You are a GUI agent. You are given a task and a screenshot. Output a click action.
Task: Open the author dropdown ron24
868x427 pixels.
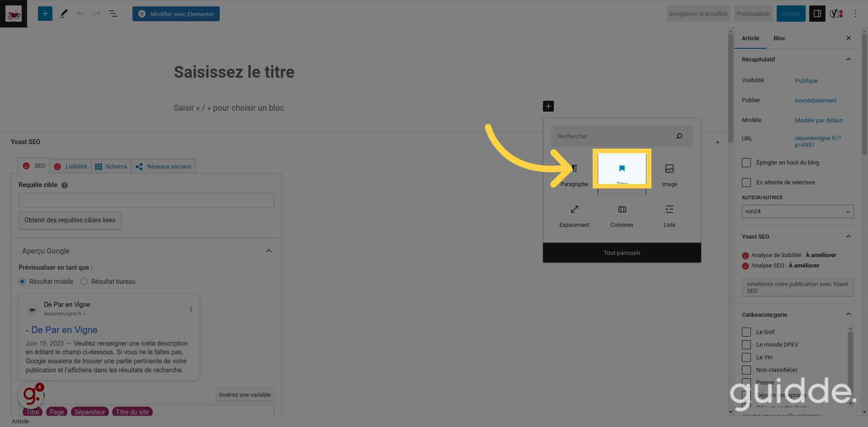click(797, 211)
